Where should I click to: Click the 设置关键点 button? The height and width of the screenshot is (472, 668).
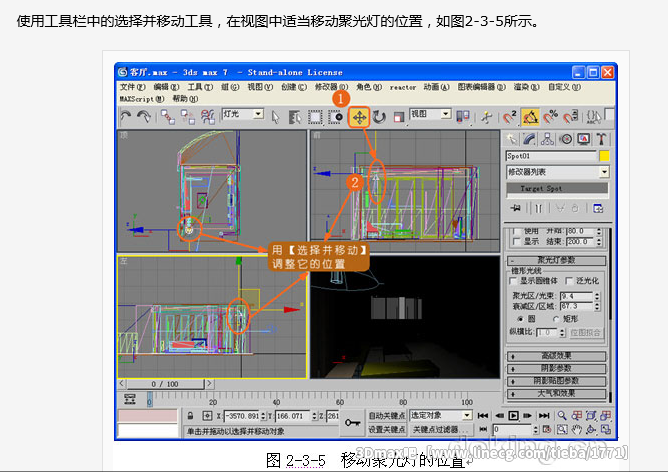386,429
